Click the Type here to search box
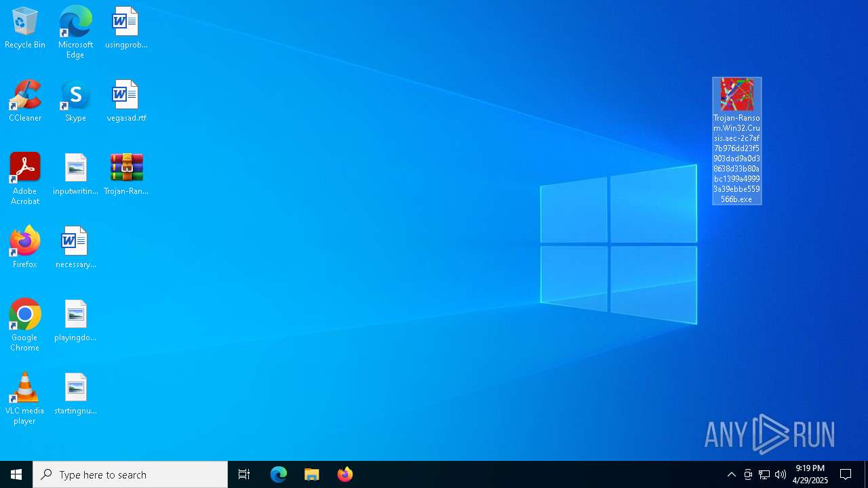This screenshot has height=488, width=868. 130,474
